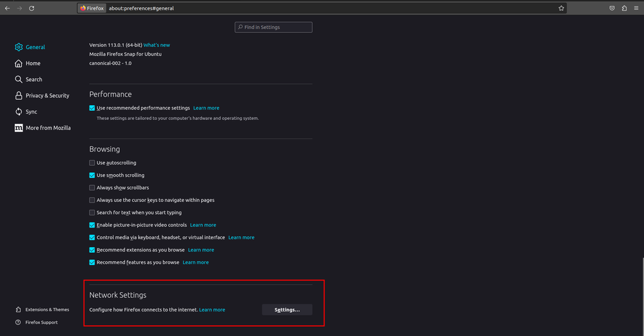Open Learn more for media control
The height and width of the screenshot is (336, 644).
(x=241, y=237)
